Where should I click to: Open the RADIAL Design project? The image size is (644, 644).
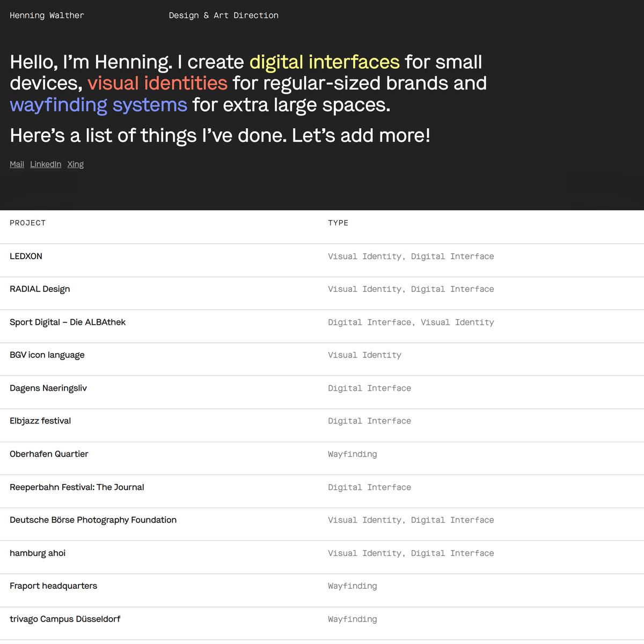(40, 289)
